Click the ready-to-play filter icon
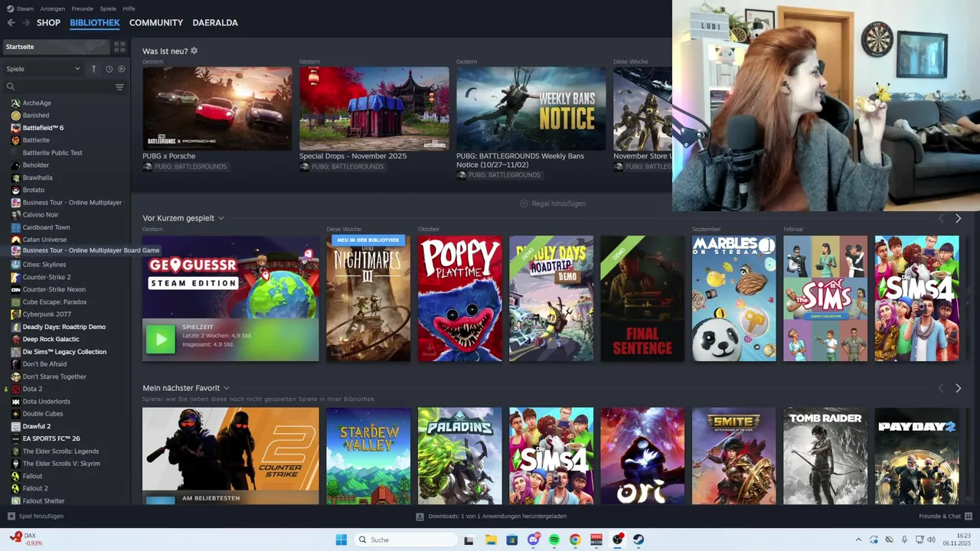Viewport: 980px width, 551px height. click(x=121, y=69)
